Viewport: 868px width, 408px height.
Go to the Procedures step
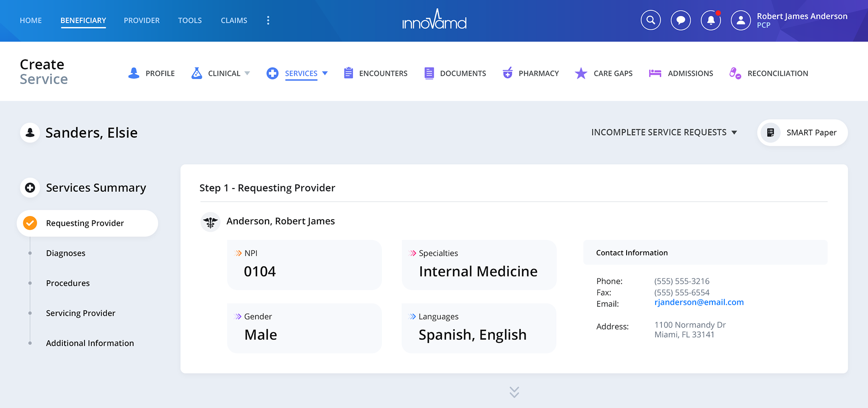coord(68,283)
